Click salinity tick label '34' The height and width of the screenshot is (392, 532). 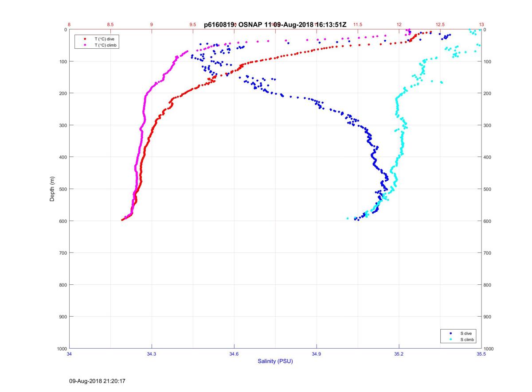[x=70, y=354]
